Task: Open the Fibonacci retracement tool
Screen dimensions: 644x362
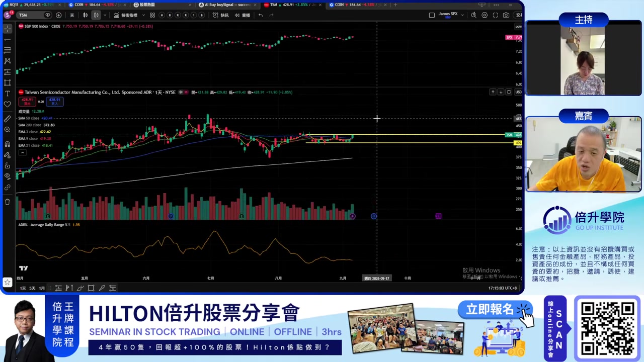Action: pos(8,50)
